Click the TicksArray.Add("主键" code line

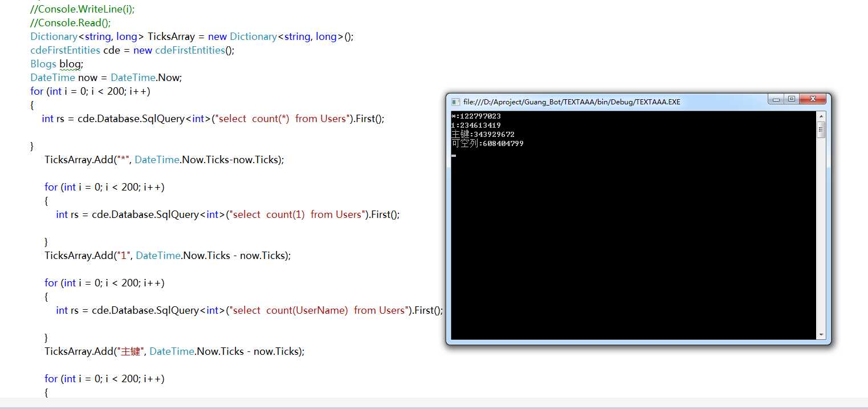point(174,351)
